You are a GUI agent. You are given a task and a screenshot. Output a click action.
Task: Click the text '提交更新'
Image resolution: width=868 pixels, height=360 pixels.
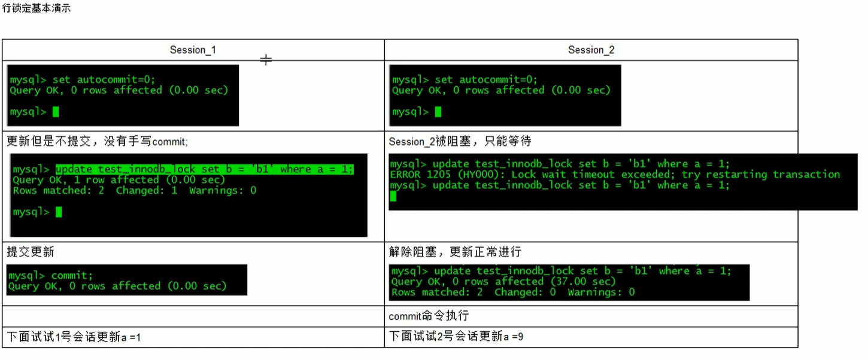31,252
